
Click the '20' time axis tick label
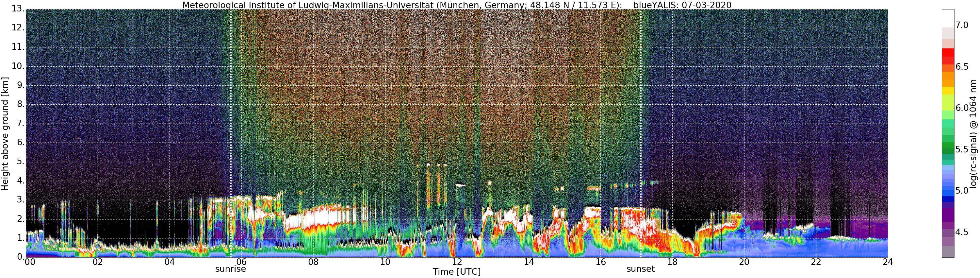(x=744, y=262)
